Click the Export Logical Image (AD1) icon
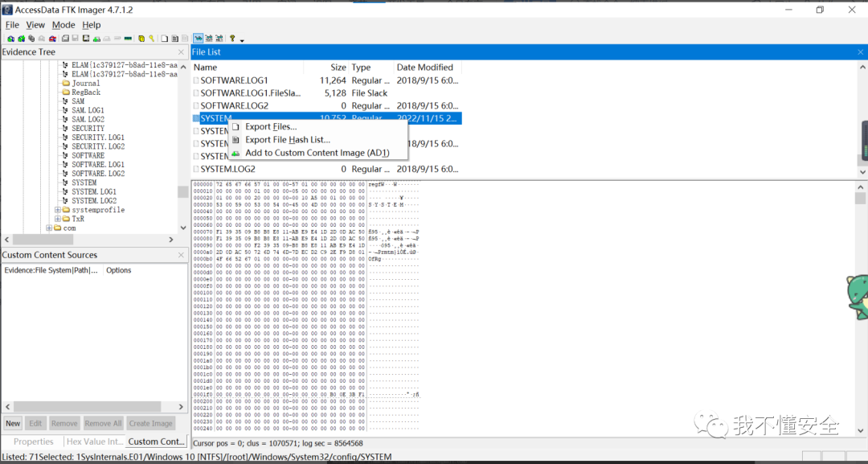868x464 pixels. 86,39
